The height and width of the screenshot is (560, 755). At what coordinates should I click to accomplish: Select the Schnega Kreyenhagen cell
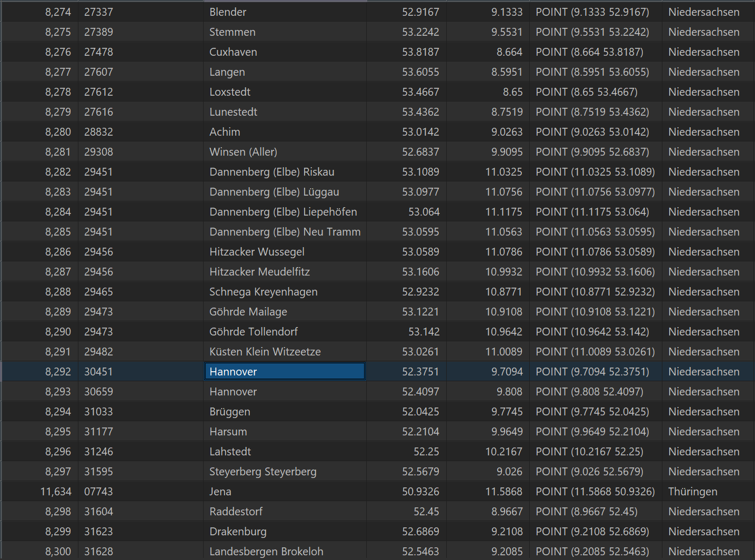pos(263,292)
